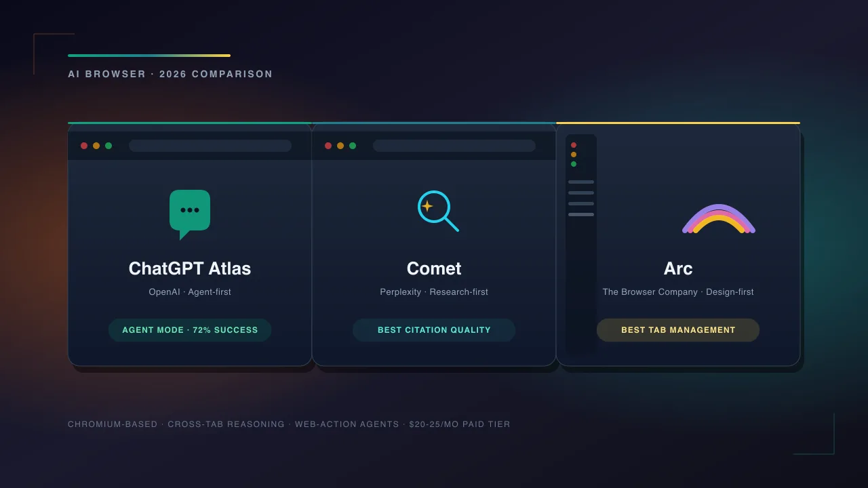The image size is (868, 488).
Task: Select the Best Citation Quality badge
Action: click(434, 330)
